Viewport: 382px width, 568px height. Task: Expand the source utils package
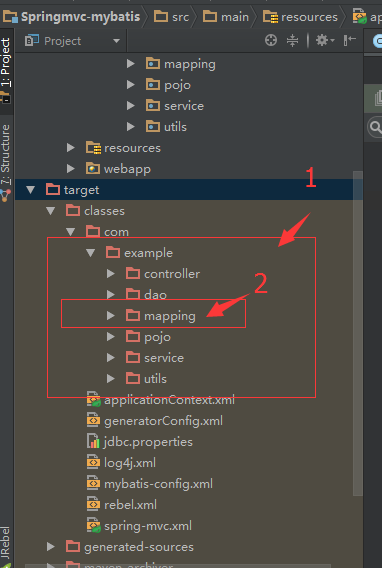click(x=131, y=127)
